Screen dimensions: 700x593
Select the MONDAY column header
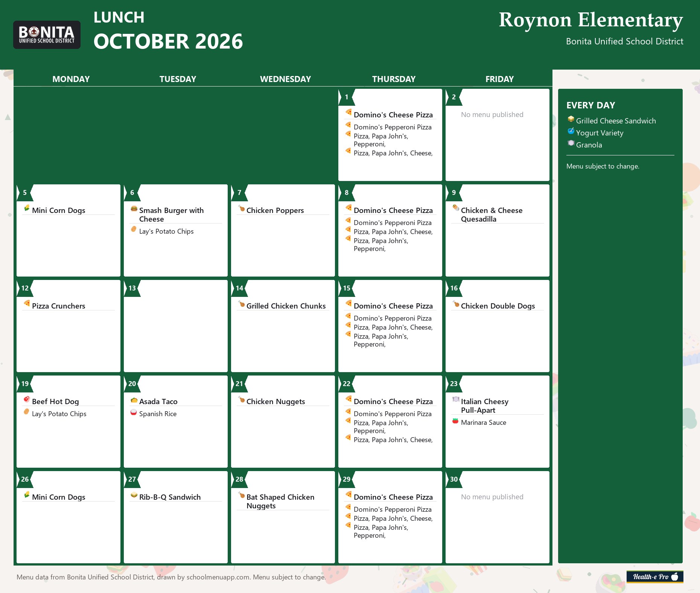pyautogui.click(x=71, y=79)
